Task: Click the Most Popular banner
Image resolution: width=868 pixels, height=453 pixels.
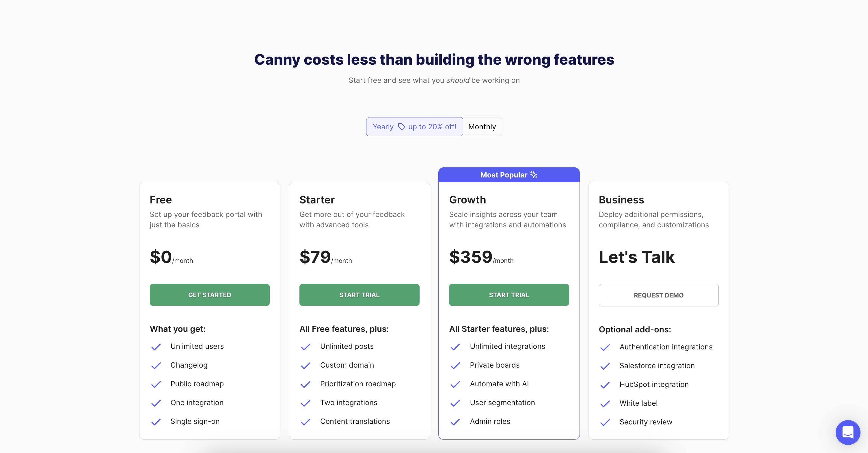Action: click(x=509, y=175)
